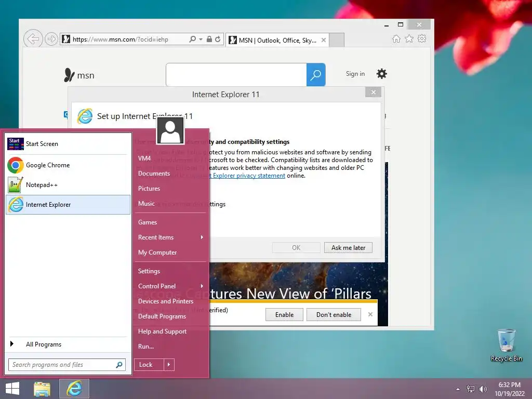Image resolution: width=532 pixels, height=399 pixels.
Task: Click the MSN search text box
Action: pos(236,75)
